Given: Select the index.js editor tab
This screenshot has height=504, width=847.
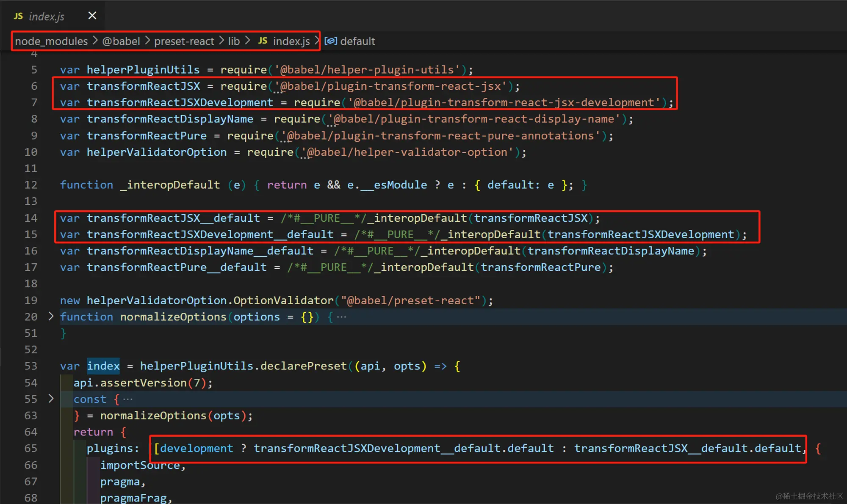Looking at the screenshot, I should (47, 17).
